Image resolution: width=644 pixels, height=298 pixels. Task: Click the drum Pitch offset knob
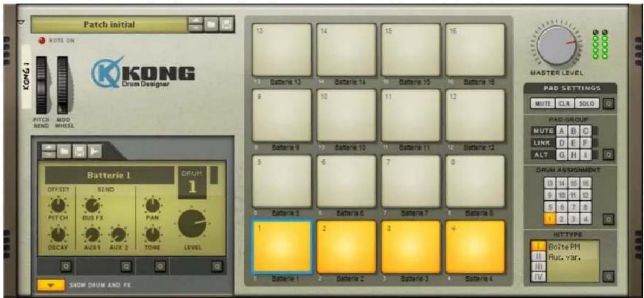tap(59, 205)
